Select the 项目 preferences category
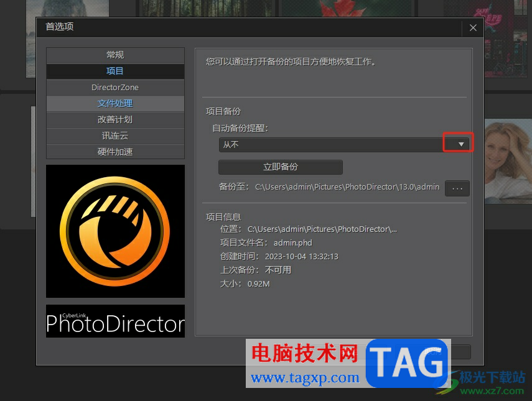532x401 pixels. [x=115, y=71]
